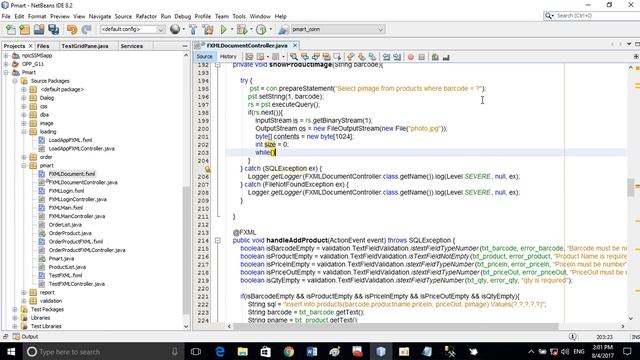The image size is (640, 360).
Task: Click the Profile Project icon
Action: point(261,29)
